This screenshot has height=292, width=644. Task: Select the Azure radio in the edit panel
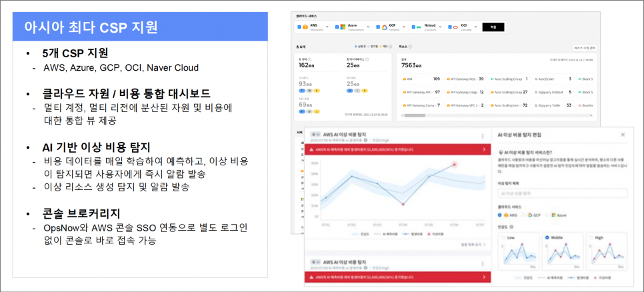(x=548, y=215)
